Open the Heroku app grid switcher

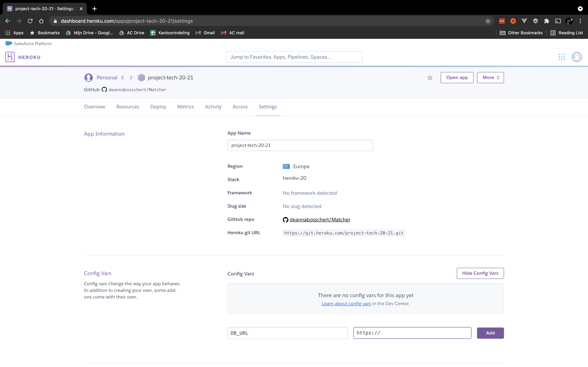pyautogui.click(x=562, y=57)
